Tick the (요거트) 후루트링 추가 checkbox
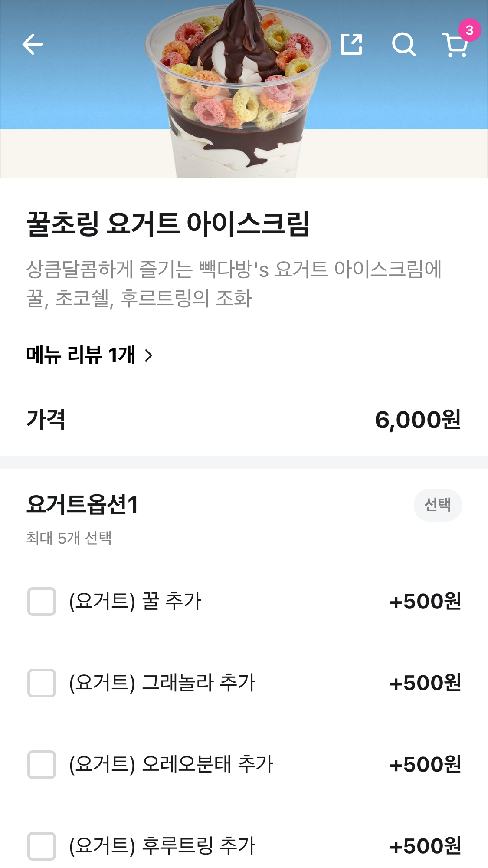The width and height of the screenshot is (488, 868). coord(42,846)
